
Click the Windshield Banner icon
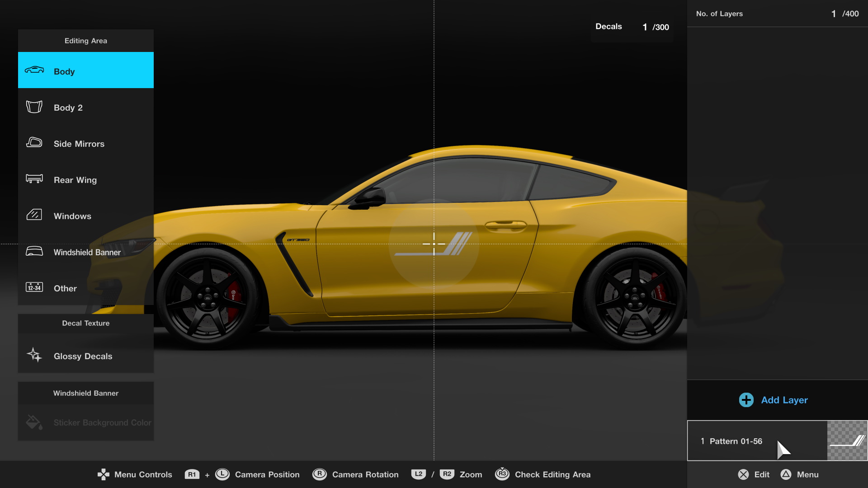pos(34,252)
